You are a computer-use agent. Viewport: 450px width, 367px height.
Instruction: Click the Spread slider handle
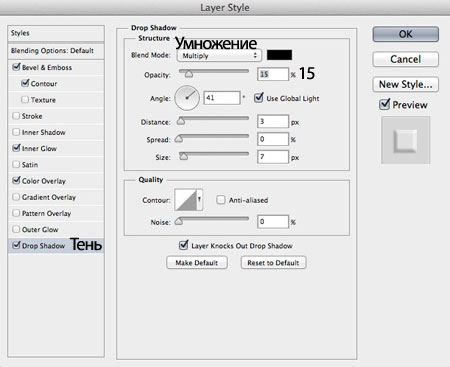179,138
